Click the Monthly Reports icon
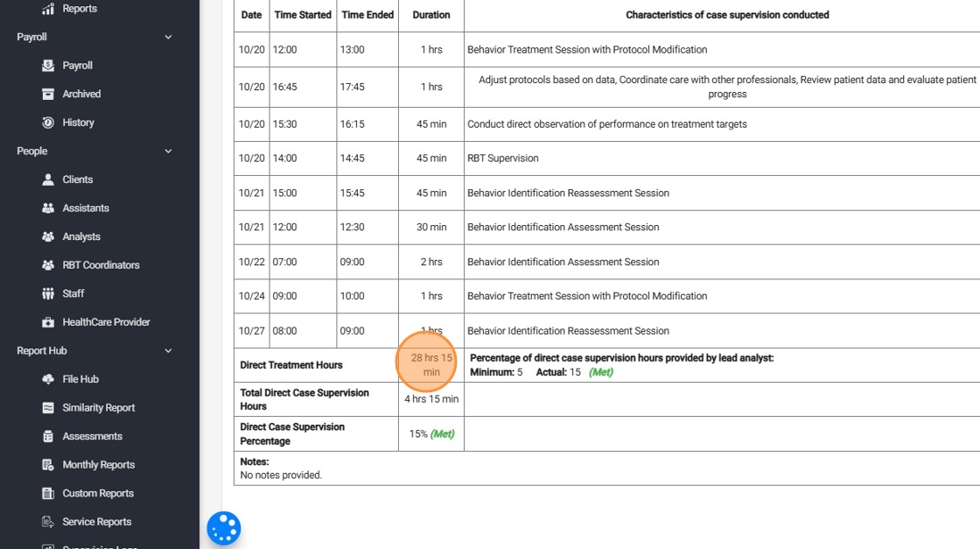The height and width of the screenshot is (549, 980). coord(48,465)
